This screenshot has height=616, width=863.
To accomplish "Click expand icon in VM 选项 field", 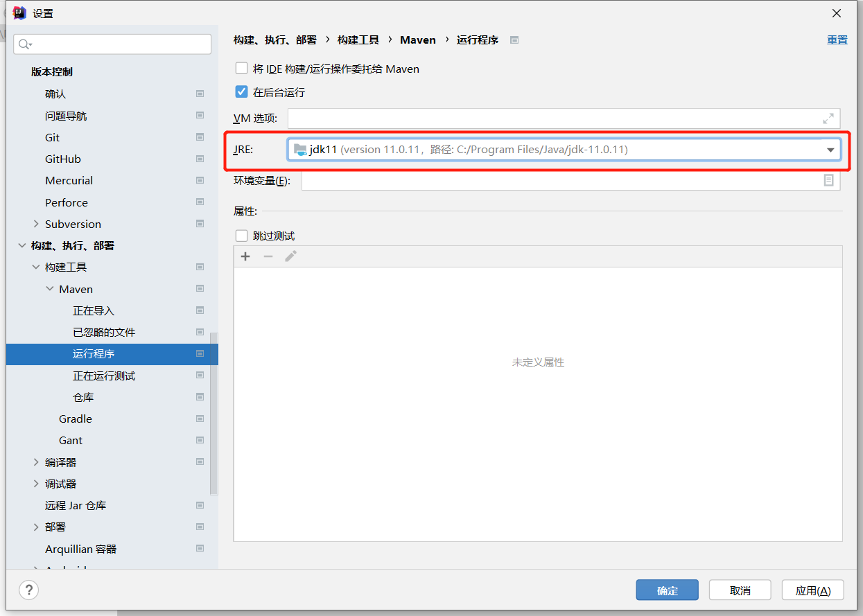I will click(x=828, y=118).
